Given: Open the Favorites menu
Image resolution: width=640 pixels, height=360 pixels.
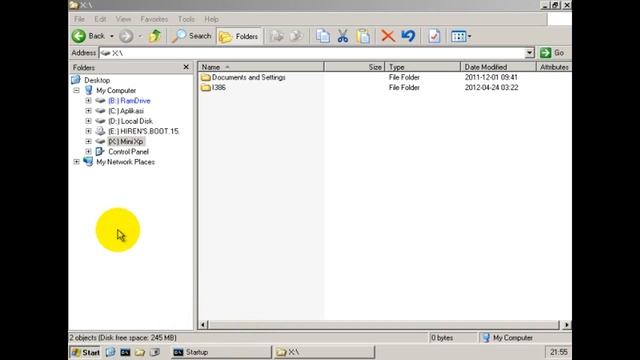Looking at the screenshot, I should click(x=154, y=19).
